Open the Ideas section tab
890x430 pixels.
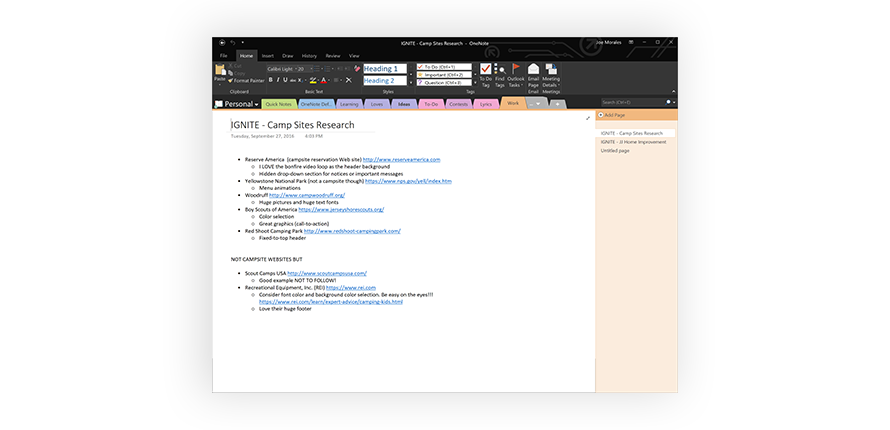(404, 104)
